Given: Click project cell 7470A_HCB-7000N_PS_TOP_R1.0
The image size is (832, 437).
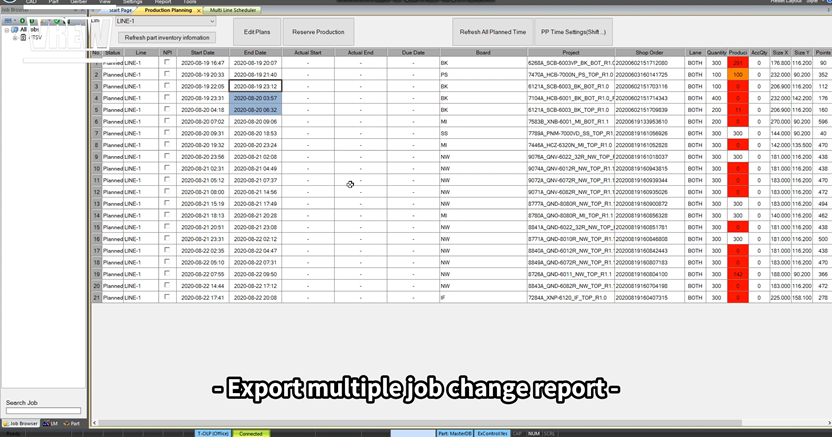Looking at the screenshot, I should 571,75.
